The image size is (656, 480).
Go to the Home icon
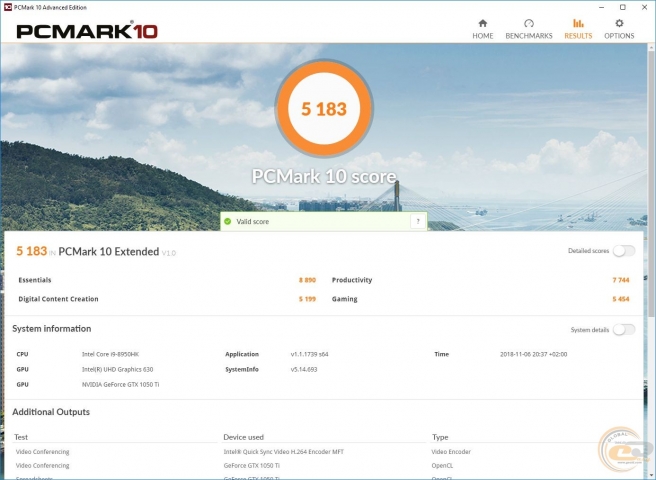[x=482, y=23]
